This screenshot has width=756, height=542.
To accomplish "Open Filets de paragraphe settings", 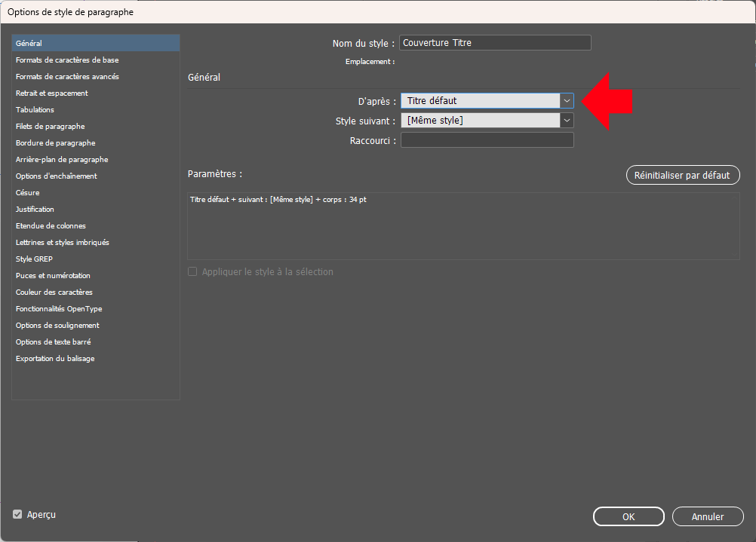I will click(50, 127).
